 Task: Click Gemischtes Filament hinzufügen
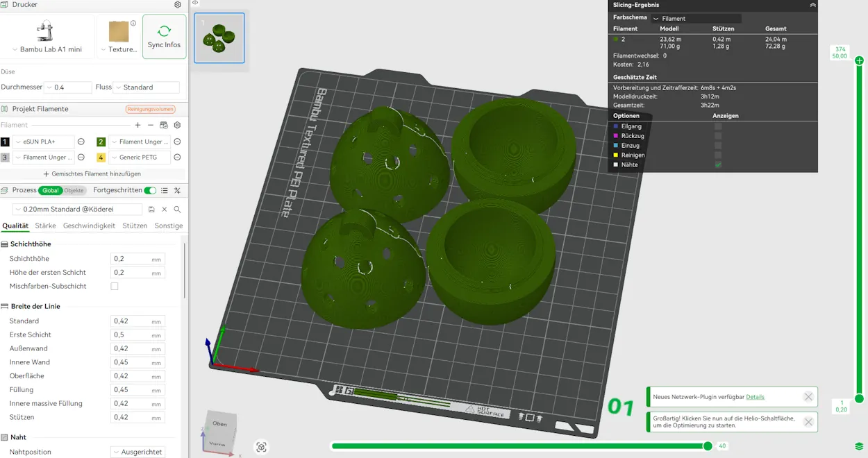(92, 173)
